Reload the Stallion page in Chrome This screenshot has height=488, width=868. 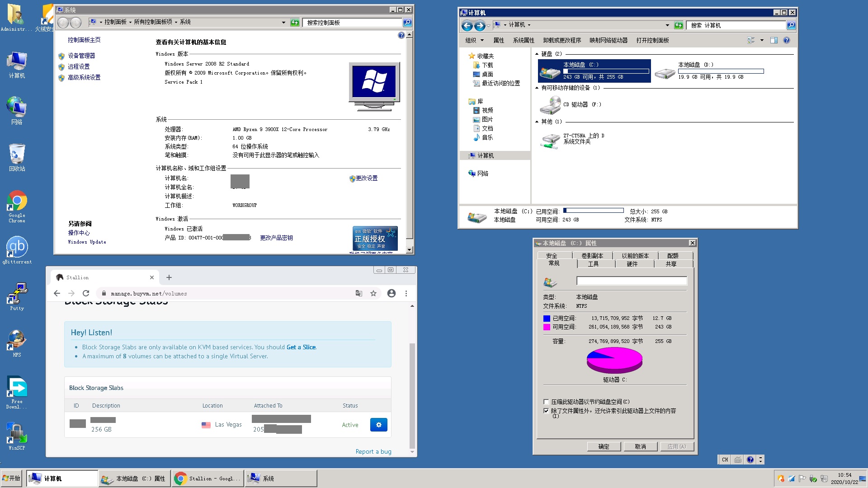coord(86,293)
